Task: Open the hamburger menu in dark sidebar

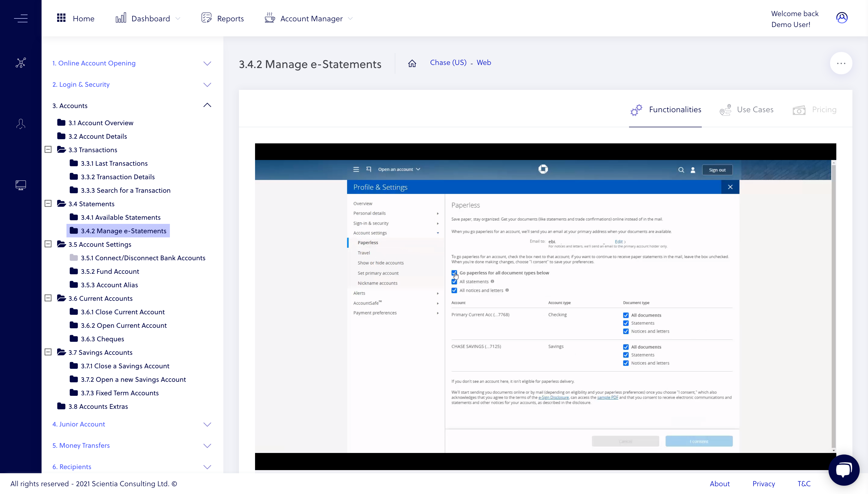Action: 21,18
